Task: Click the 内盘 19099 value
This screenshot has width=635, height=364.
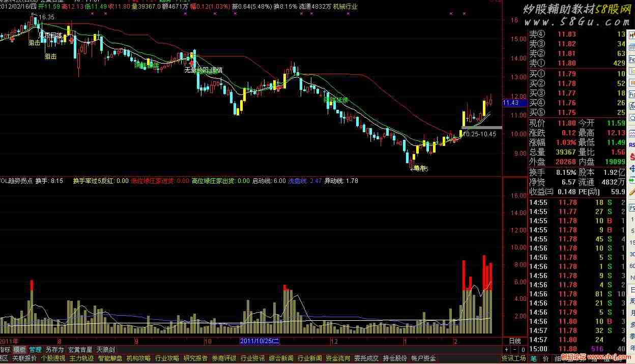Action: pyautogui.click(x=614, y=161)
